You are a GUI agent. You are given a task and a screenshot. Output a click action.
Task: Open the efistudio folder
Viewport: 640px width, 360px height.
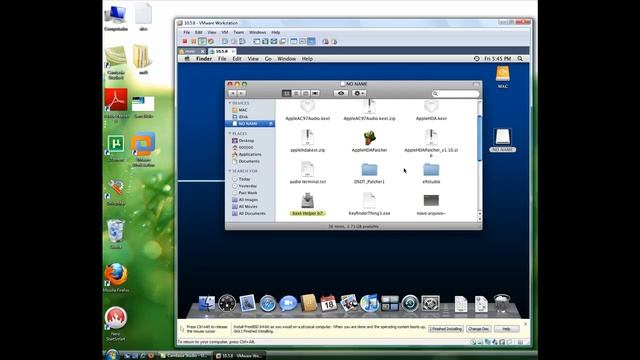pos(431,169)
